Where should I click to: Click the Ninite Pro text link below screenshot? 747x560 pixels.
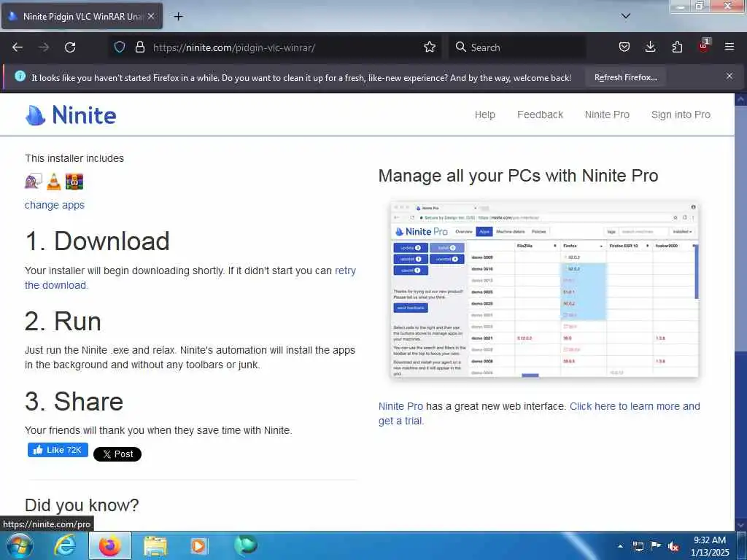(400, 406)
